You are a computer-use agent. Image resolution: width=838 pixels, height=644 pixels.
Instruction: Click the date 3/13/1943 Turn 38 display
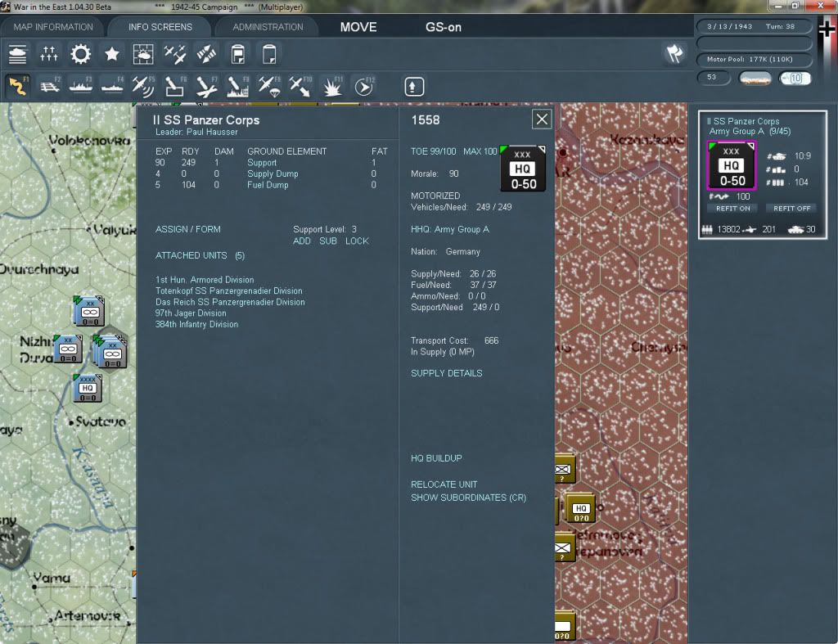tap(754, 26)
